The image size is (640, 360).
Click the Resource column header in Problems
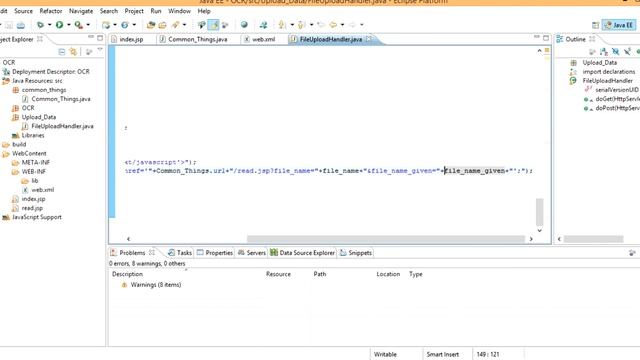click(278, 274)
